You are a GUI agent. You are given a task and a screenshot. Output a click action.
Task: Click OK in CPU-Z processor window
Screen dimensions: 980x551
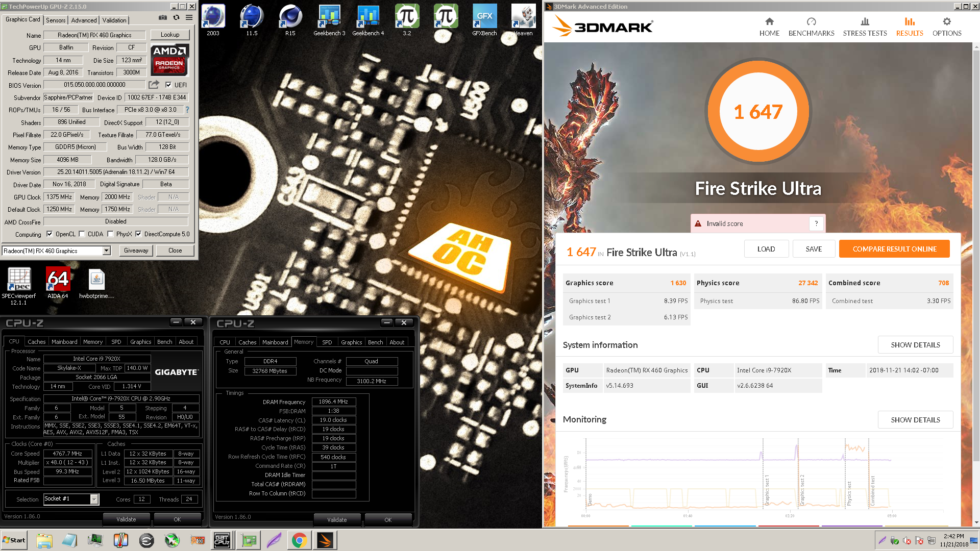click(x=177, y=519)
